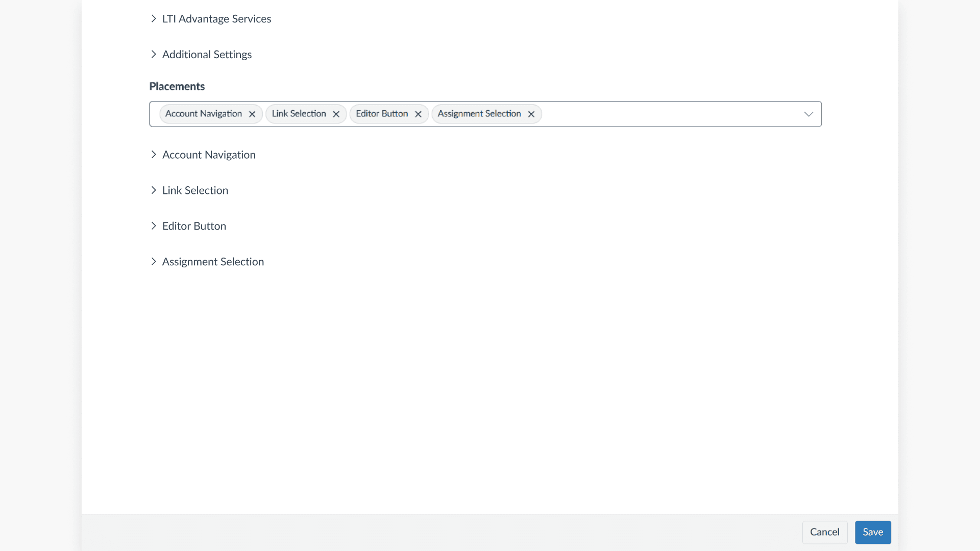Expand Assignment Selection section chevron
The height and width of the screenshot is (551, 980).
coord(154,262)
